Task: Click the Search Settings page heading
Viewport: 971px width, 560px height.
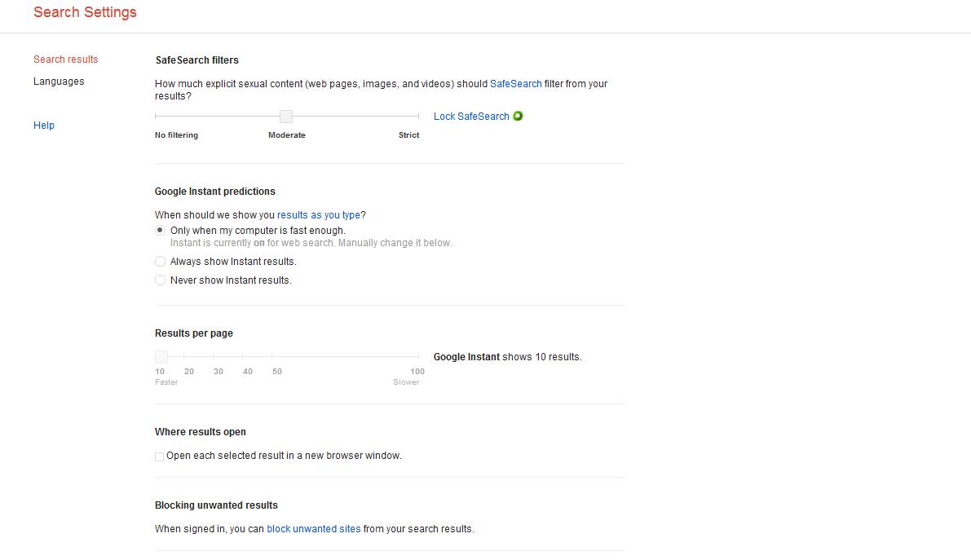Action: [x=85, y=12]
